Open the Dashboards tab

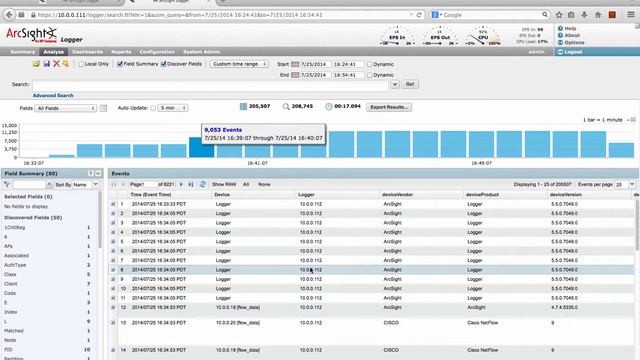point(87,52)
